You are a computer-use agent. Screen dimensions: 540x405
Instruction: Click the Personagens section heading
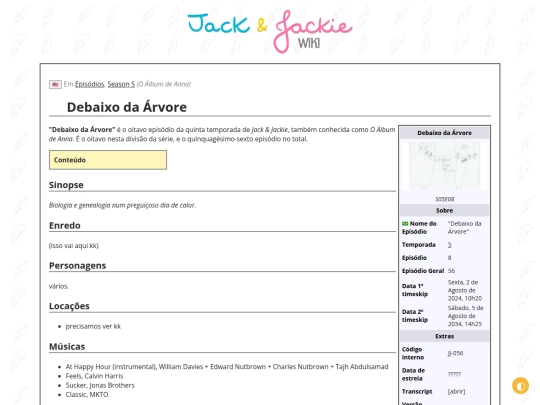click(77, 266)
